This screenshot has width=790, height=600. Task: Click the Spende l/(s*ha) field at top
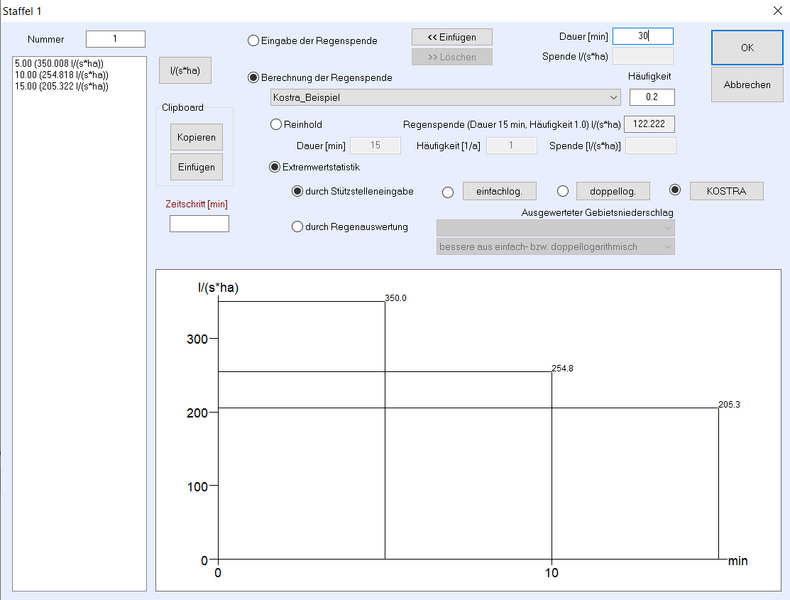(x=643, y=56)
